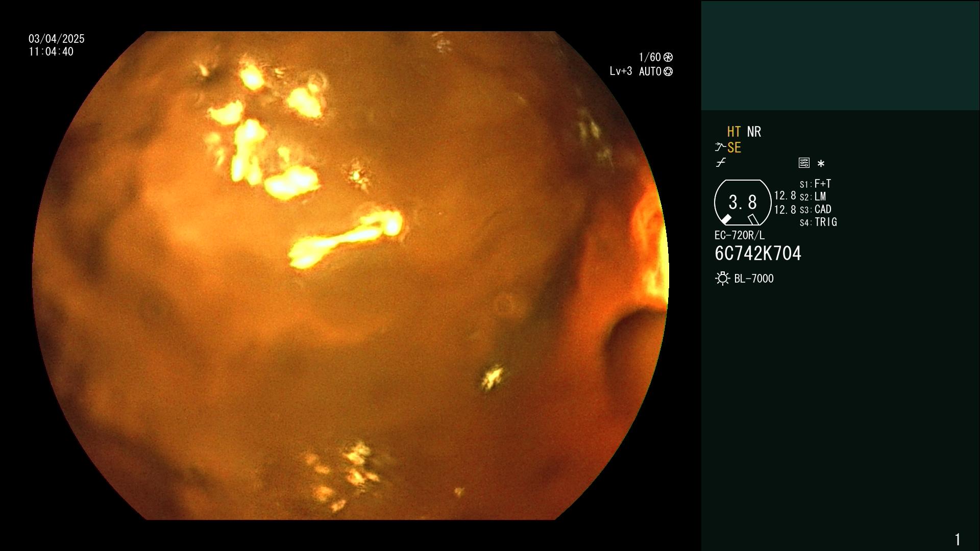This screenshot has height=551, width=980.
Task: Click the slider settings icon beside the asterisk
Action: (x=804, y=163)
